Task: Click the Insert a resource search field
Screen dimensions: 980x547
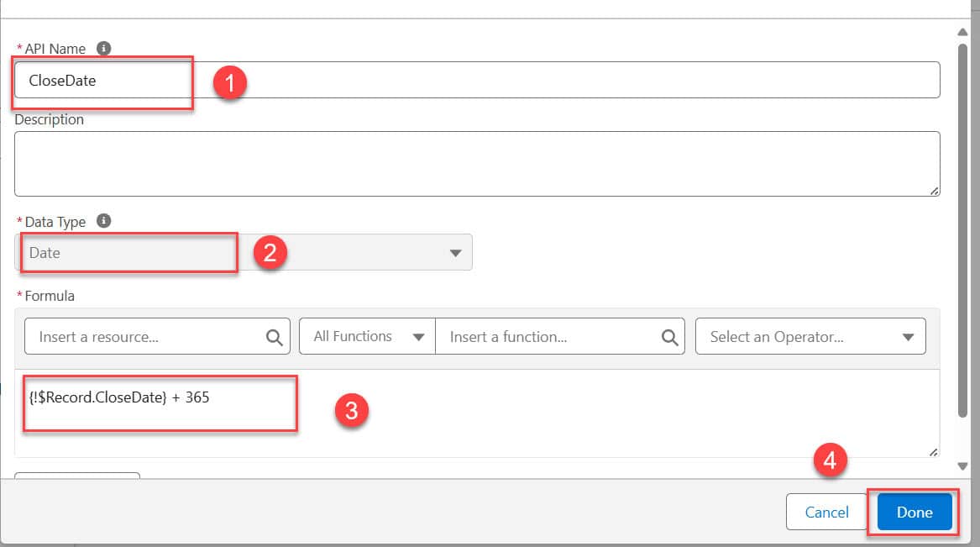Action: click(158, 336)
